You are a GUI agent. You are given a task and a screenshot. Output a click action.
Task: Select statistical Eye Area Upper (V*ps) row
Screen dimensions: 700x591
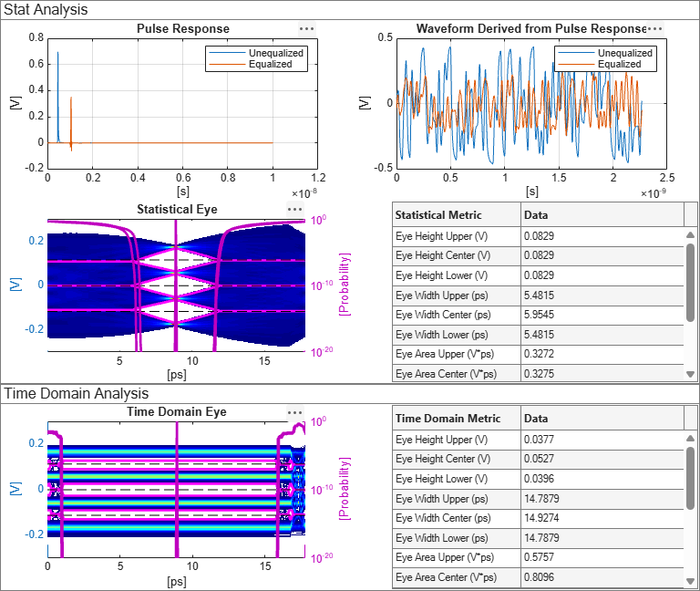pyautogui.click(x=538, y=354)
